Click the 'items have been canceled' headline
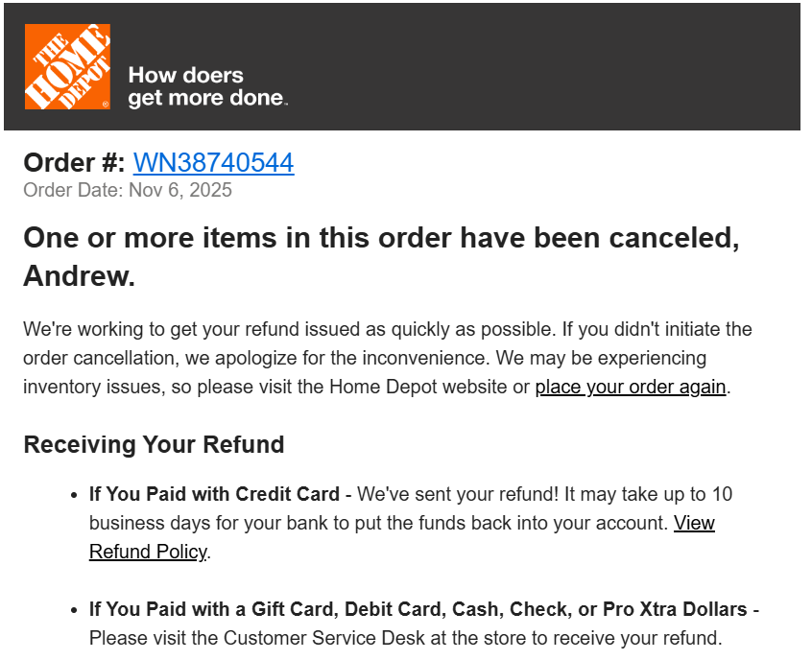The height and width of the screenshot is (660, 812). click(x=381, y=238)
